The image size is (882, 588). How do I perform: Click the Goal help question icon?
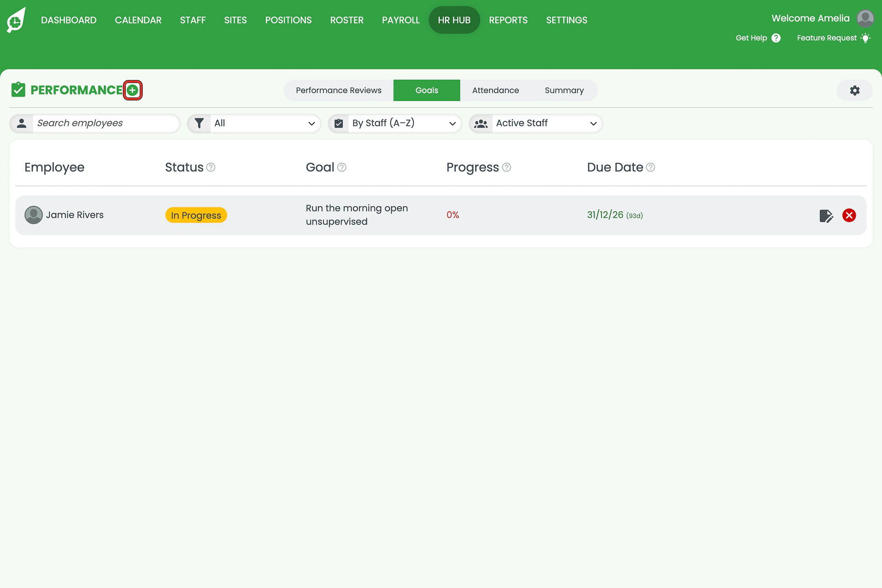[x=342, y=167]
